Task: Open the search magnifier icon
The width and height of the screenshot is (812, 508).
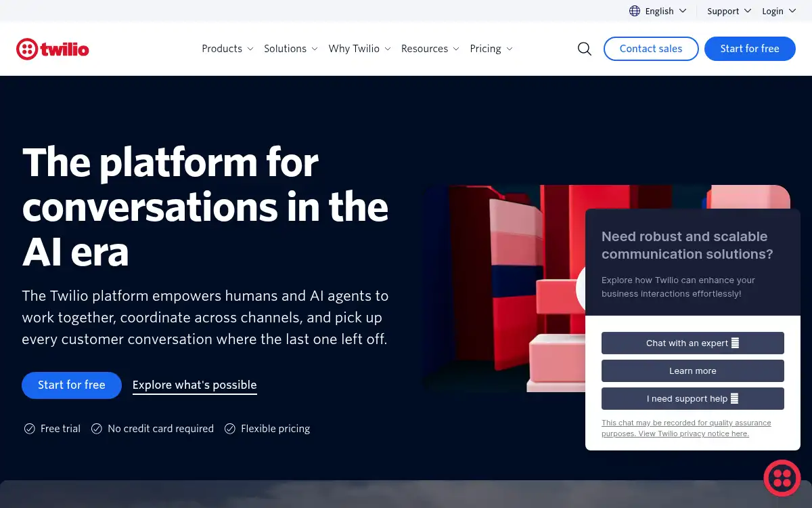Action: (585, 49)
